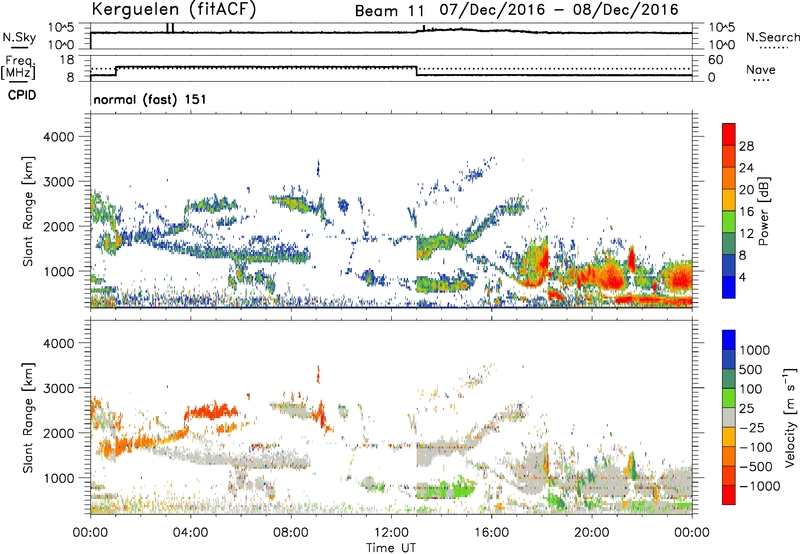This screenshot has width=800, height=554.
Task: Click the 'Velocity [m s⁻¹]' colorbar title
Action: point(790,417)
